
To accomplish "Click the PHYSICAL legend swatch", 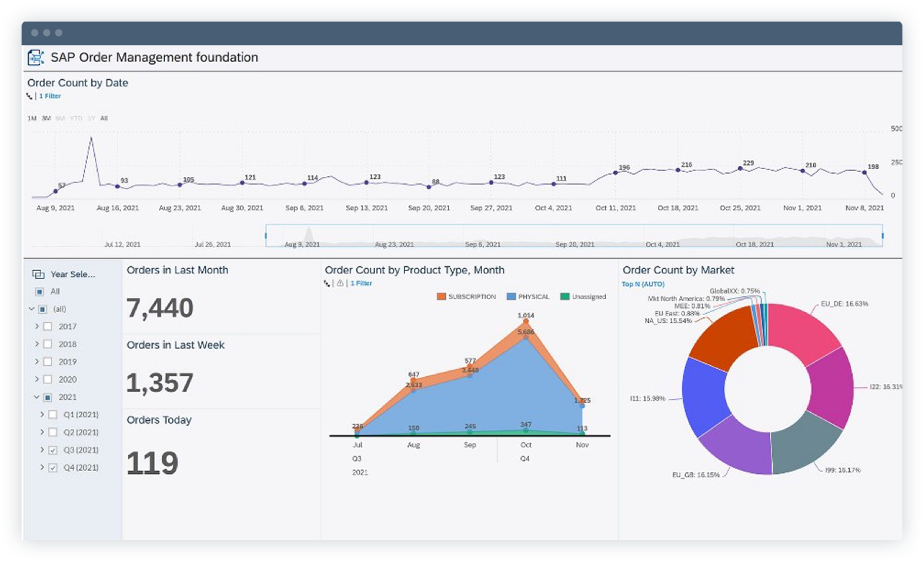I will point(509,296).
